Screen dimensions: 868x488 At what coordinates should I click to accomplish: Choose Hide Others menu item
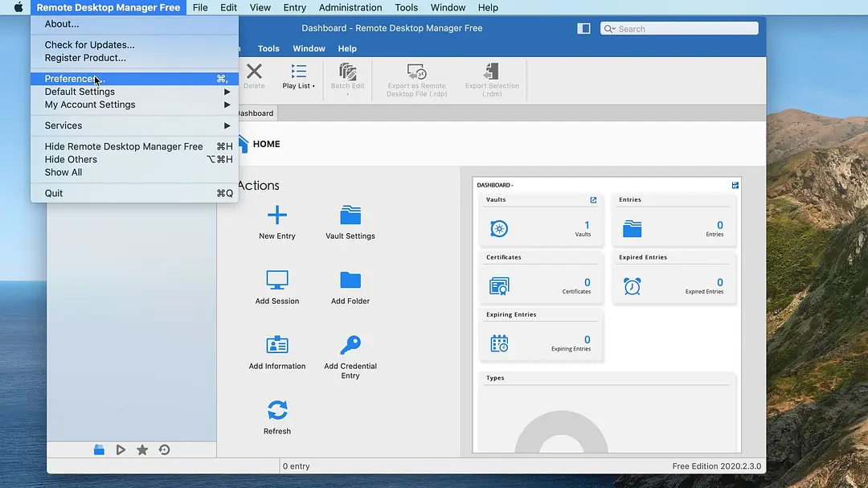134,159
